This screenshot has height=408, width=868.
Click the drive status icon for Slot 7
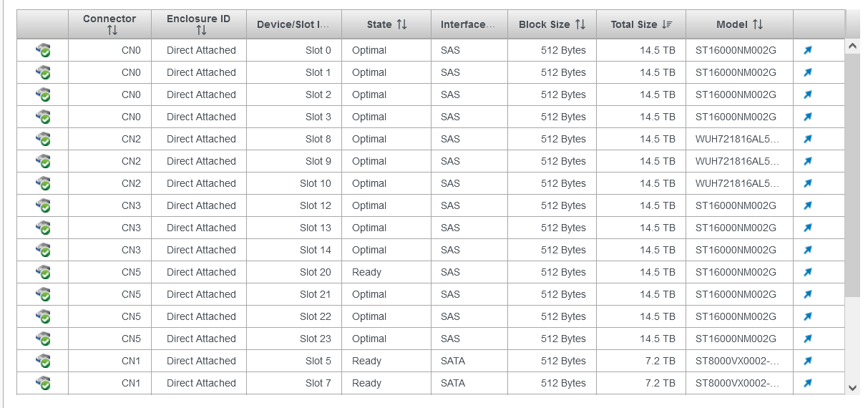pos(43,383)
